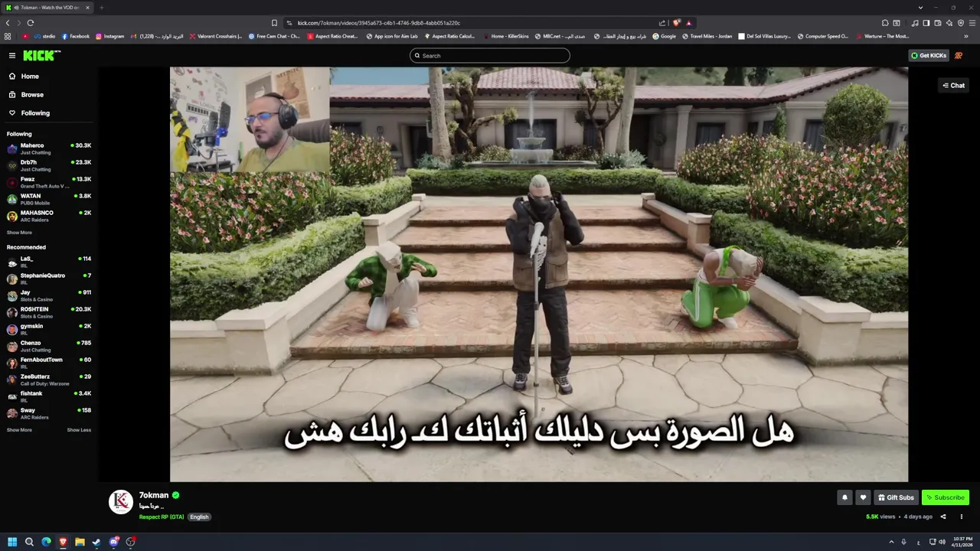This screenshot has height=551, width=980.
Task: Open Jay Slots & Casino channel
Action: 49,295
